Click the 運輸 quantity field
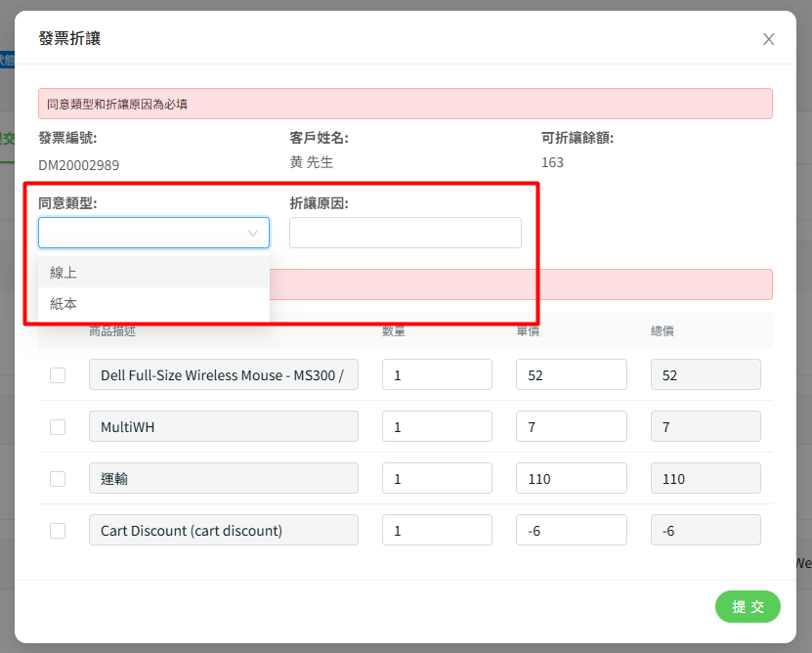 pyautogui.click(x=437, y=479)
